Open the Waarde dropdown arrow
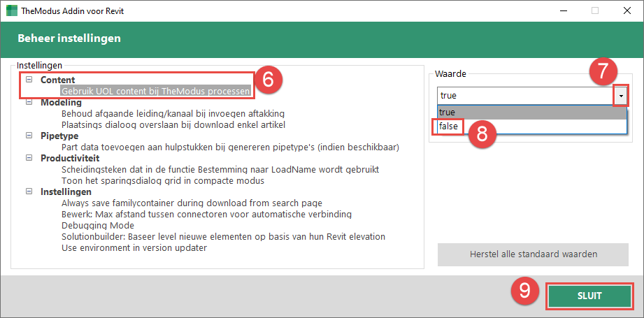644x318 pixels. 622,96
